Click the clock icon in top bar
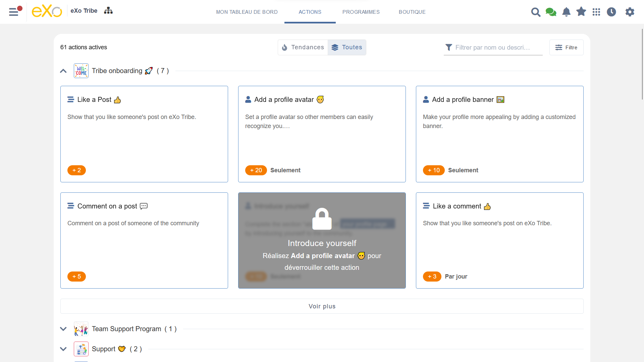This screenshot has width=644, height=362. coord(611,12)
